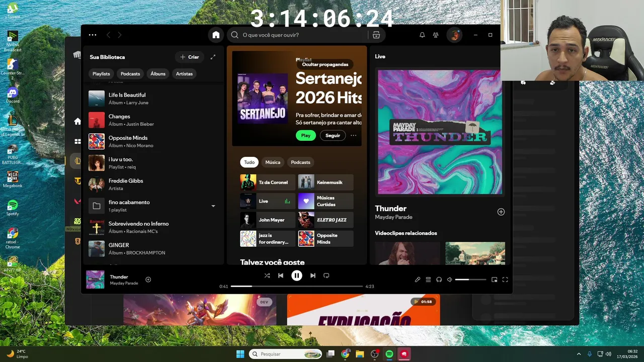The width and height of the screenshot is (644, 362).
Task: Navigate forward with the right arrow
Action: click(119, 35)
